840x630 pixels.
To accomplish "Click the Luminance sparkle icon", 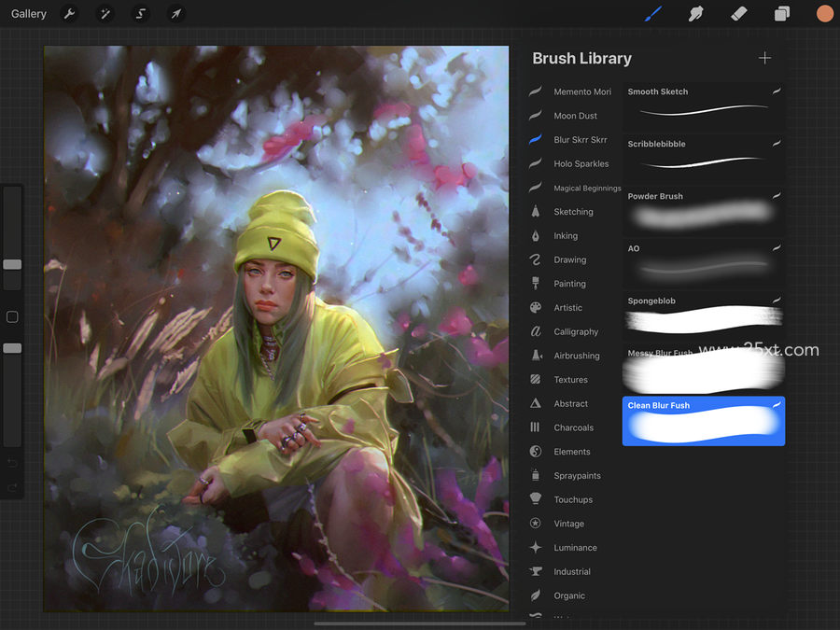I will click(x=535, y=548).
